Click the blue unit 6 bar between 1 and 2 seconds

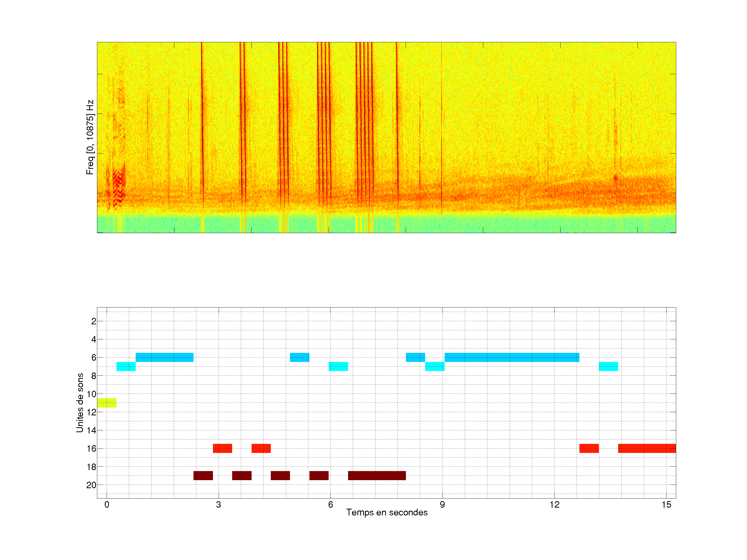[x=164, y=357]
